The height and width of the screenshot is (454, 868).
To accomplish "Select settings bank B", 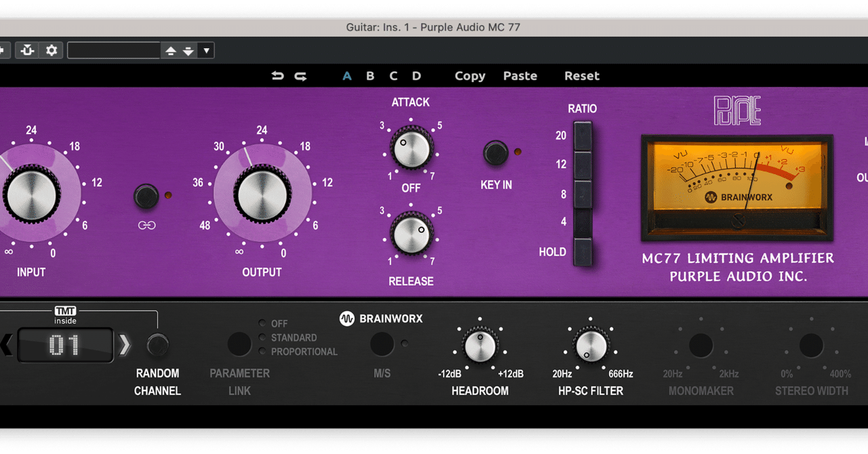I will coord(370,76).
